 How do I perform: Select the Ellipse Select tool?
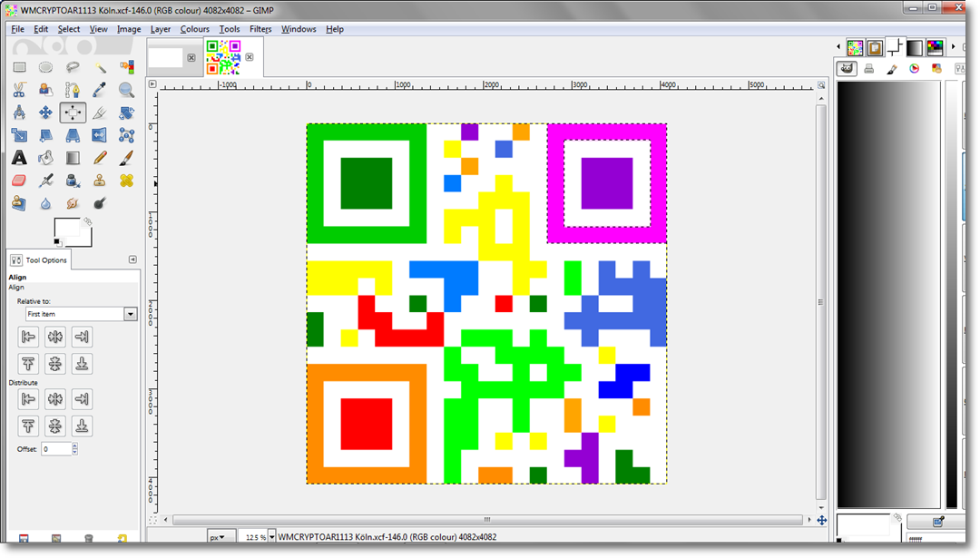click(45, 67)
